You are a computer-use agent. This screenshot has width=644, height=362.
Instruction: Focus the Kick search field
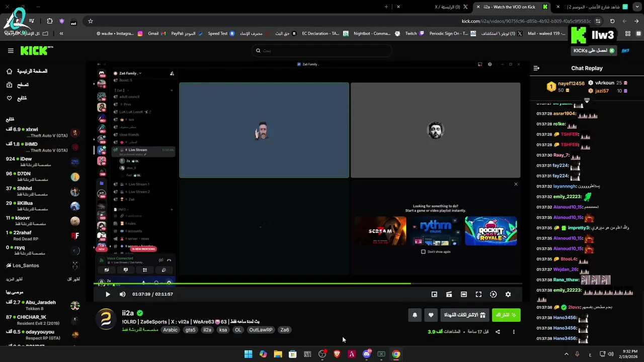pos(322,50)
